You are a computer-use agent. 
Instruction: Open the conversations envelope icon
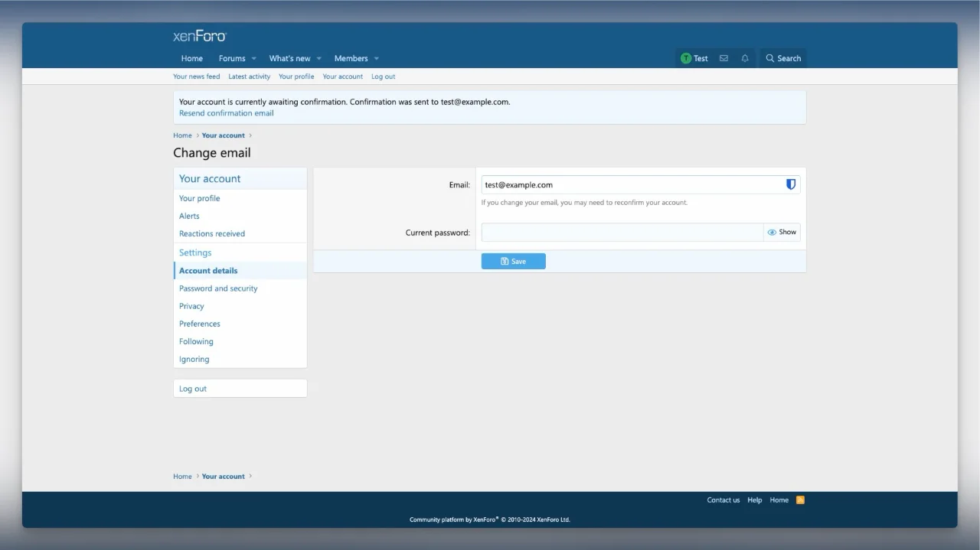pyautogui.click(x=724, y=58)
